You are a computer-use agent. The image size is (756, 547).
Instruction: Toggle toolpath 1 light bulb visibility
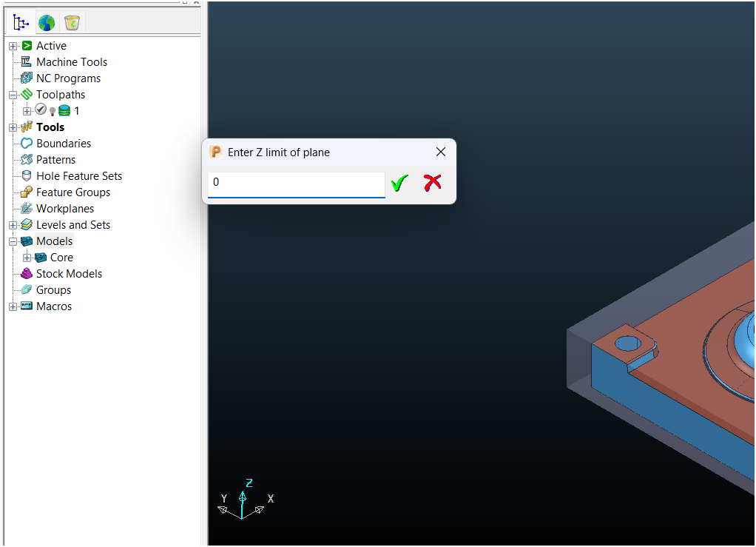pos(53,112)
